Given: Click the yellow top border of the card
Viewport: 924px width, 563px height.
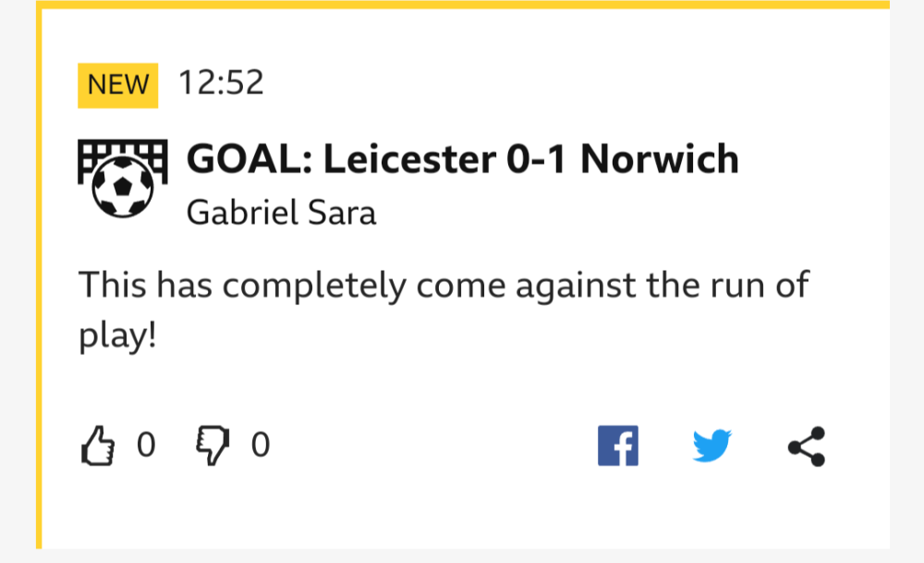Looking at the screenshot, I should (462, 5).
